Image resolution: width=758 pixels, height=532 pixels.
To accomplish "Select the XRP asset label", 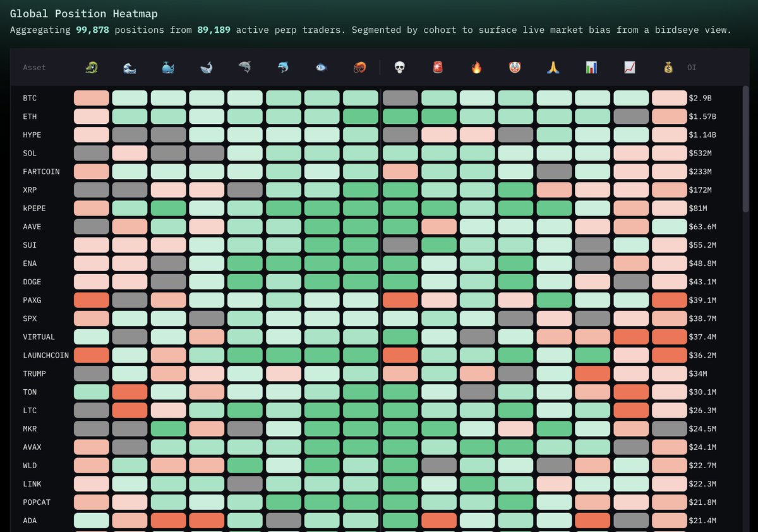I will (x=30, y=190).
